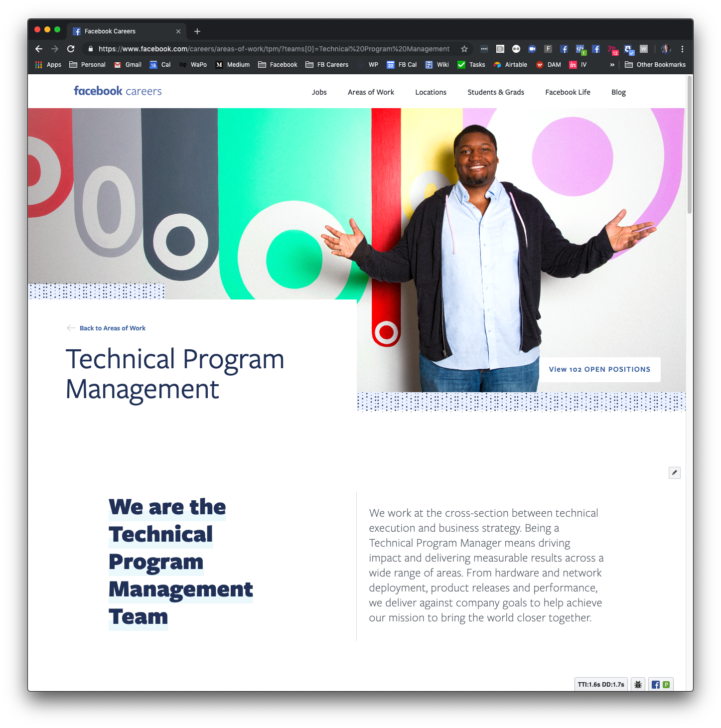Open the extension with three-dots bar icon
721x728 pixels.
[x=484, y=49]
